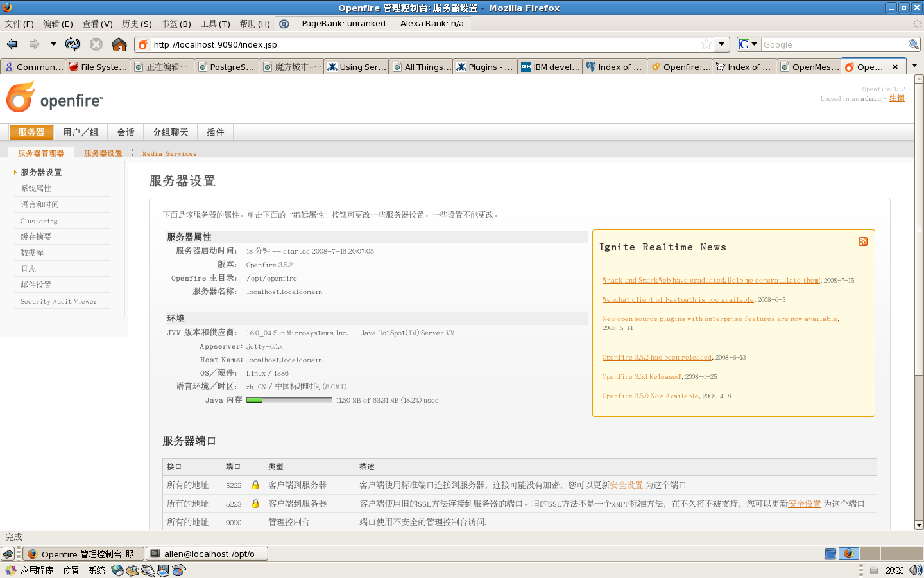The image size is (924, 578).
Task: Go to the Firefox home page
Action: (x=119, y=44)
